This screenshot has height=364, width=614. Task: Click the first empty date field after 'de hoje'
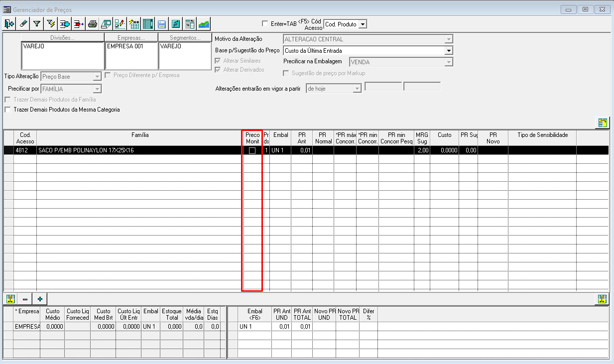click(x=383, y=87)
